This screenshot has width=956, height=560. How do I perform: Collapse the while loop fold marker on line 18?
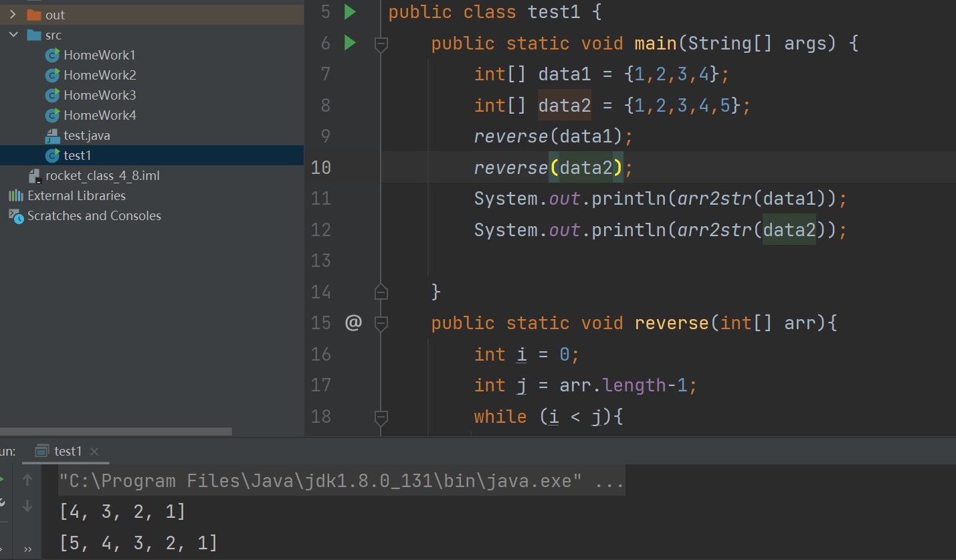[381, 417]
